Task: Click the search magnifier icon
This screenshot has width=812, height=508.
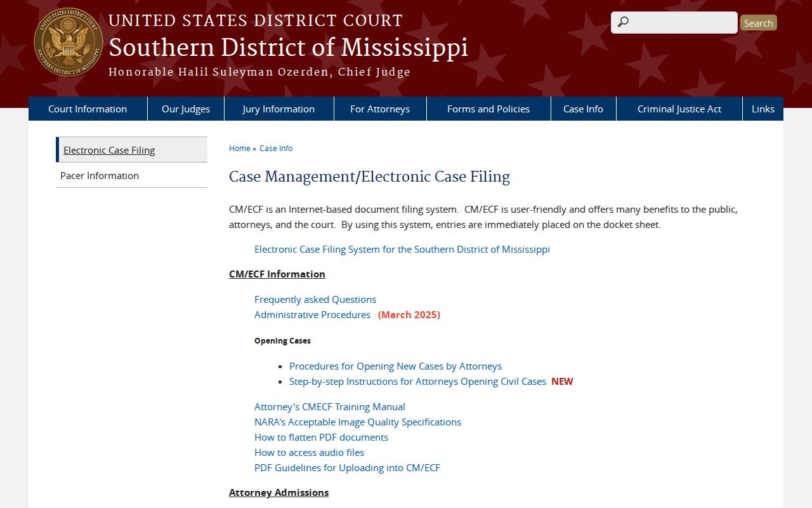Action: point(623,22)
